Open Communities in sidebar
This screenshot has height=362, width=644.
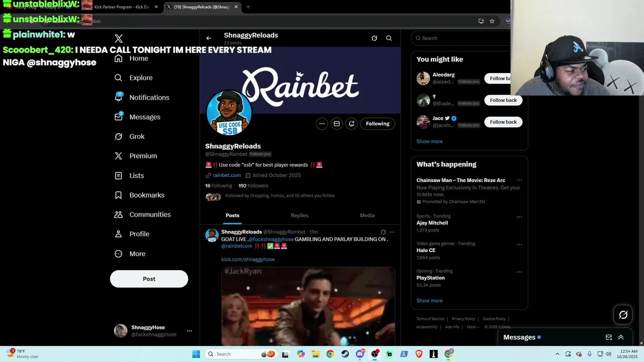[x=142, y=215]
